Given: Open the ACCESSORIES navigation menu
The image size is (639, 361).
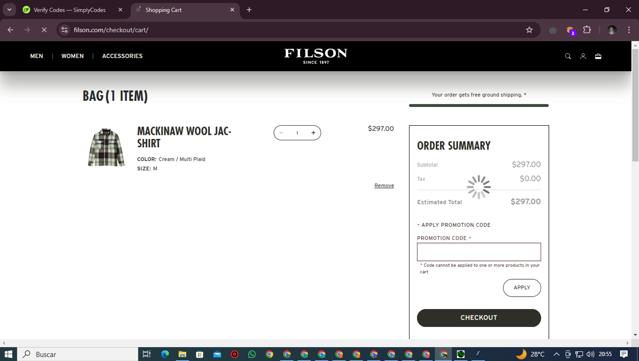Looking at the screenshot, I should coord(122,56).
